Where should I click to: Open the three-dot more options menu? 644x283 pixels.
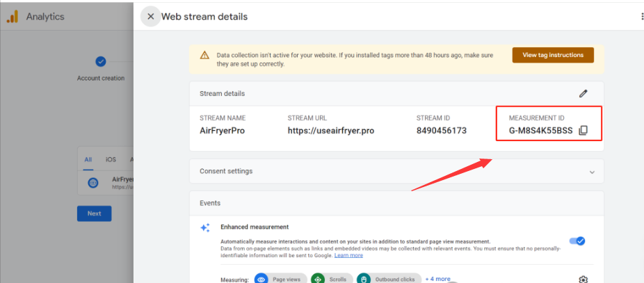click(x=641, y=17)
